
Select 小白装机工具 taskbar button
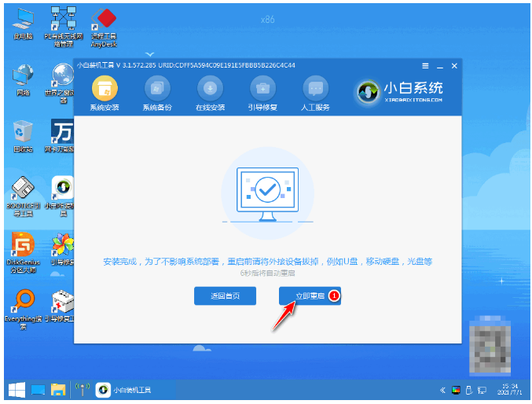click(123, 390)
